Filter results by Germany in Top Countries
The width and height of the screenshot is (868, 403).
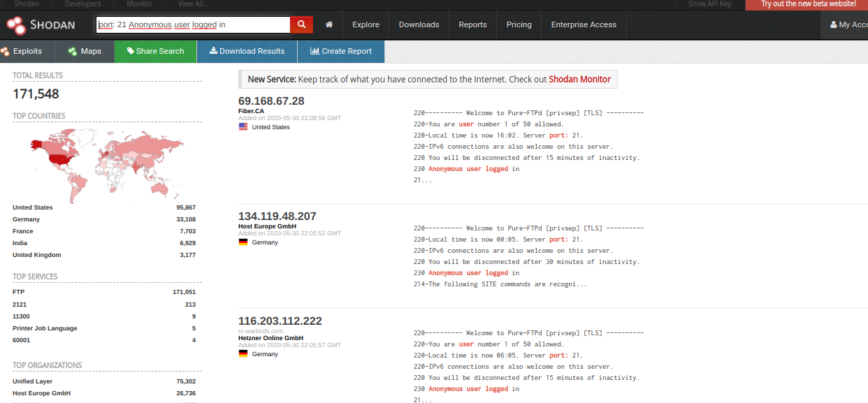point(27,219)
